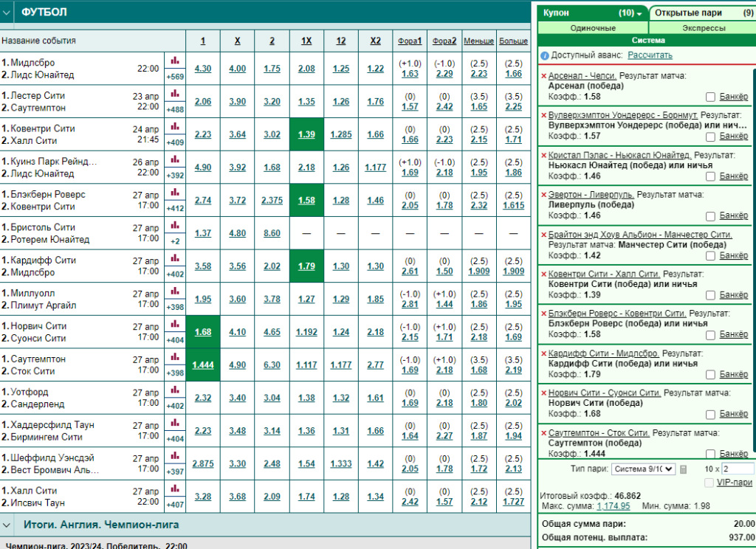
Task: Open statistics icon for Шеффилд Уэнсдэй match
Action: tap(174, 455)
